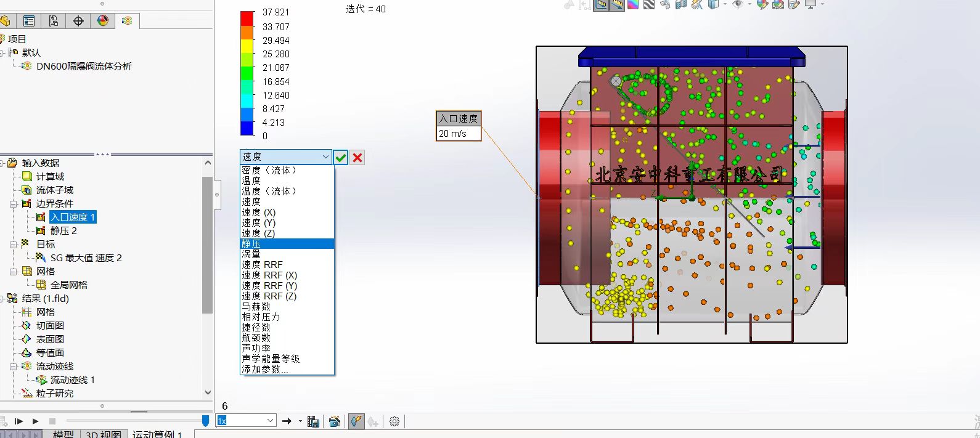Open display style dropdown arrow

(724, 4)
